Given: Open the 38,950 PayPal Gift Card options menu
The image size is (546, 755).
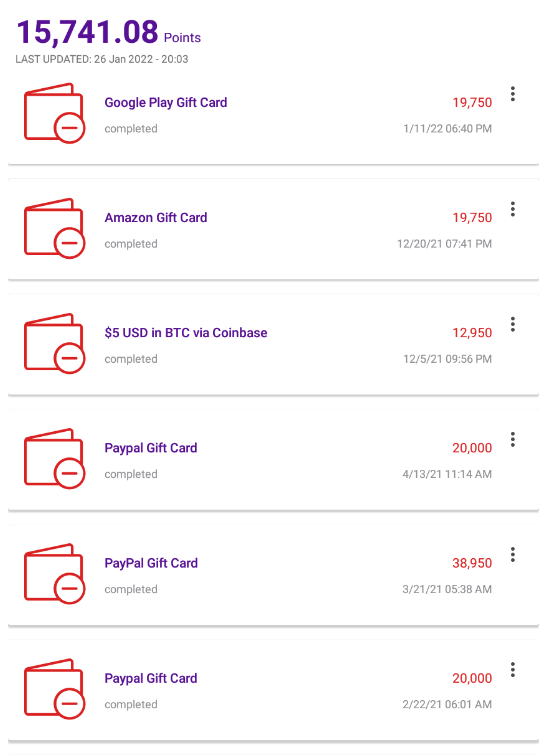Looking at the screenshot, I should (513, 554).
